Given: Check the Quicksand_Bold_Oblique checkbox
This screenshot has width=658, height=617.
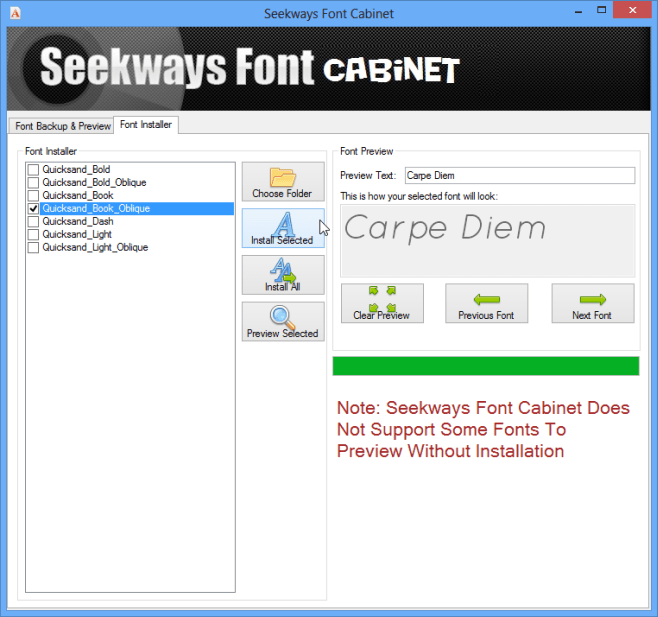Looking at the screenshot, I should click(x=33, y=183).
